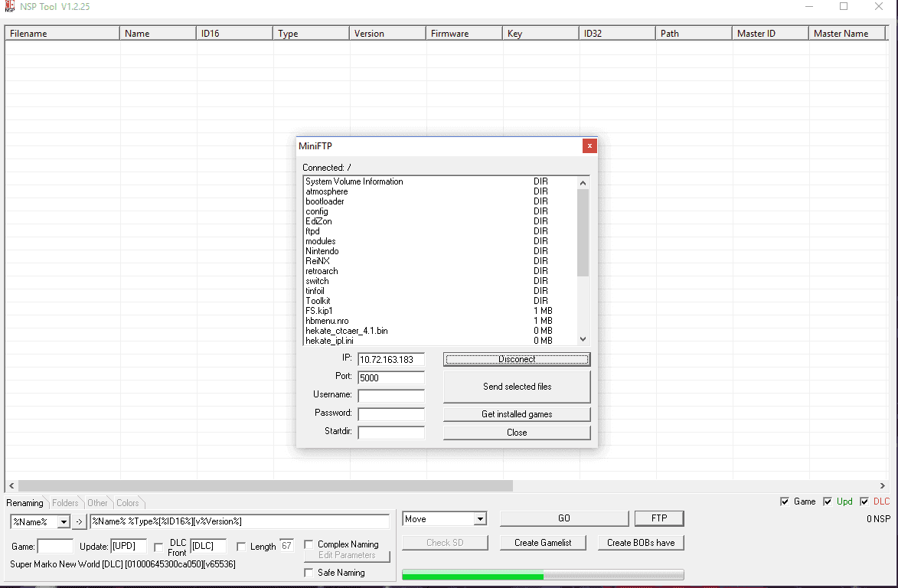
Task: Select the hekate_ipl.ini file row
Action: pyautogui.click(x=440, y=341)
